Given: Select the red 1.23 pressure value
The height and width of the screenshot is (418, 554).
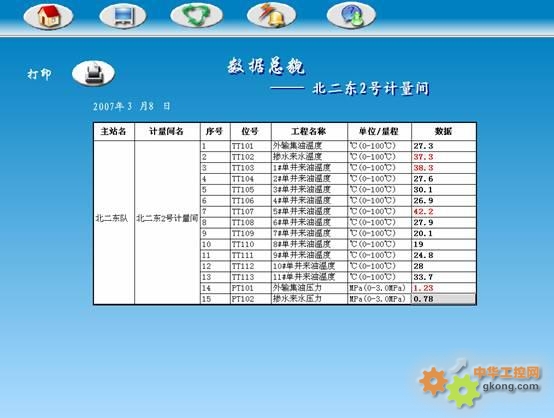Looking at the screenshot, I should tap(423, 288).
